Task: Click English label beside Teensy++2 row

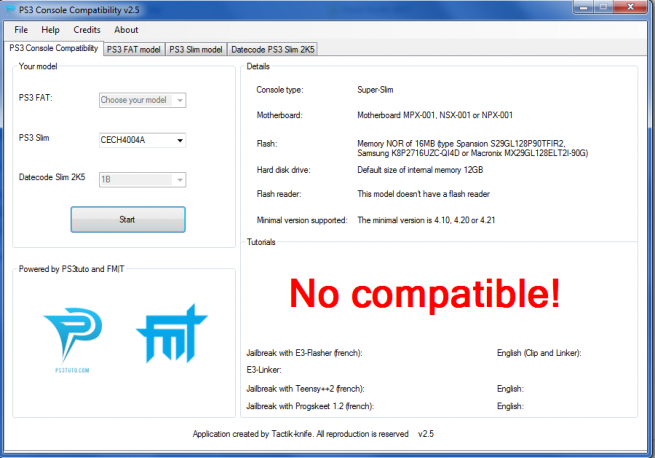Action: coord(510,389)
